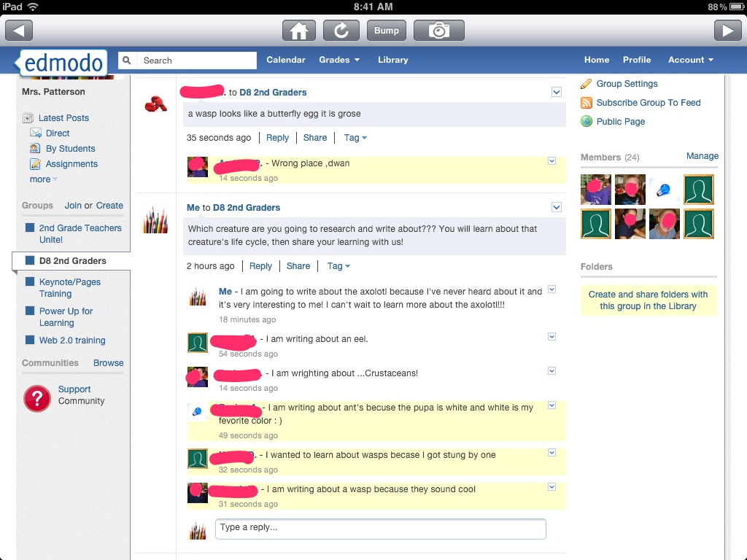The image size is (747, 560).
Task: Open the camera icon beside the Bump button
Action: coord(438,31)
